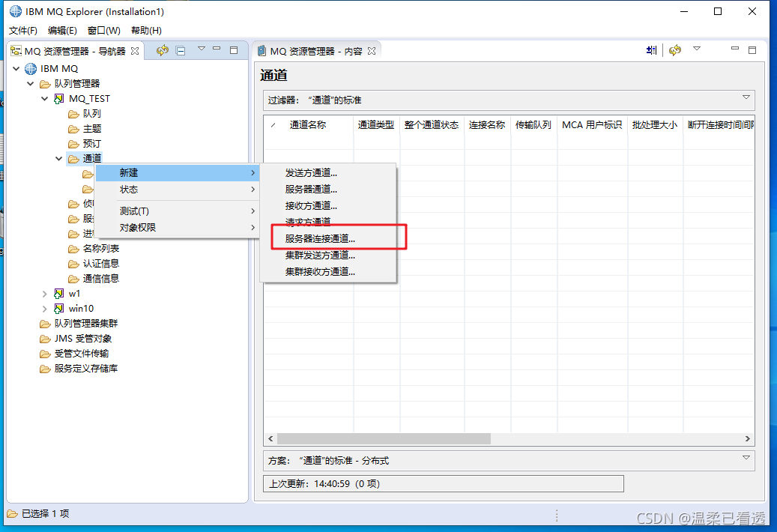Click the compare/columns icon in content toolbar
Image resolution: width=777 pixels, height=532 pixels.
[x=652, y=50]
